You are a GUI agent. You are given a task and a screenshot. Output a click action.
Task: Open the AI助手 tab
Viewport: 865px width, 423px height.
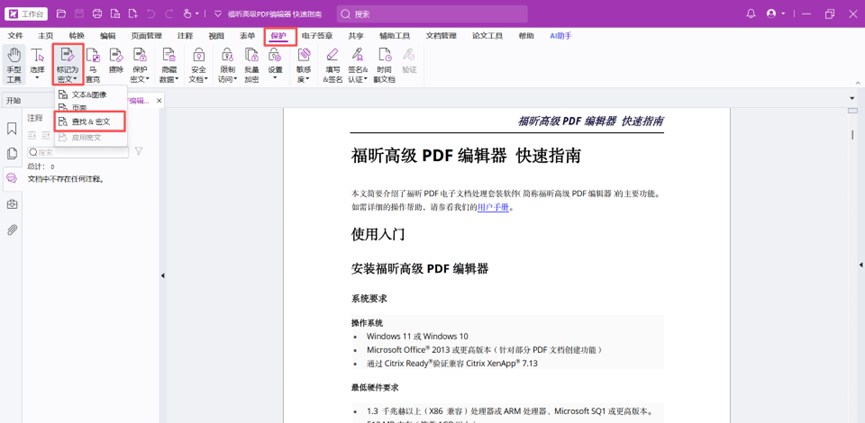(x=561, y=35)
